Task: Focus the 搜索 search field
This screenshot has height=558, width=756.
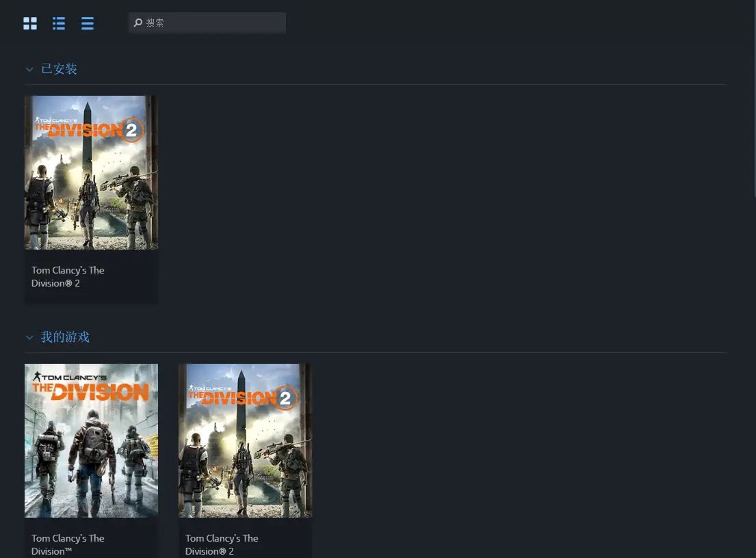Action: (x=207, y=23)
